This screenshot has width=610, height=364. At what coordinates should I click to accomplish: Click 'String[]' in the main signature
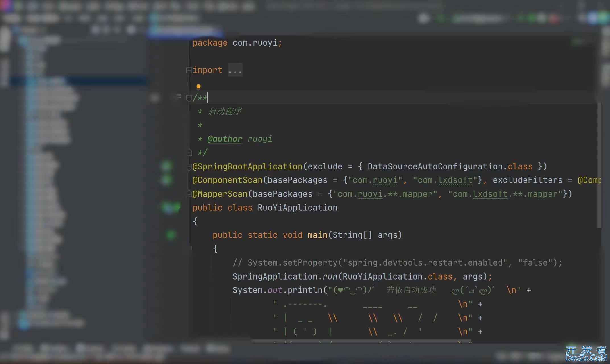pyautogui.click(x=352, y=235)
